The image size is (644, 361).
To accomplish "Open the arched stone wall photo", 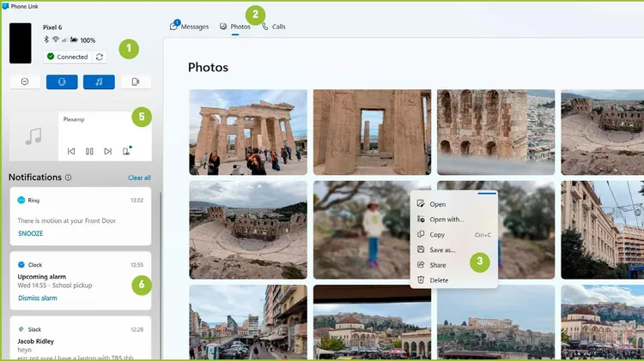I will (495, 132).
